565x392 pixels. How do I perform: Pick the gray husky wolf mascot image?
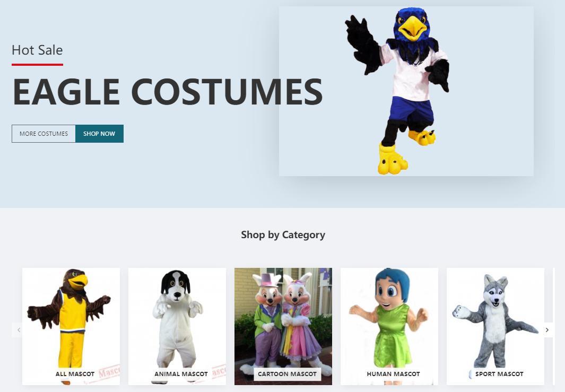click(496, 326)
